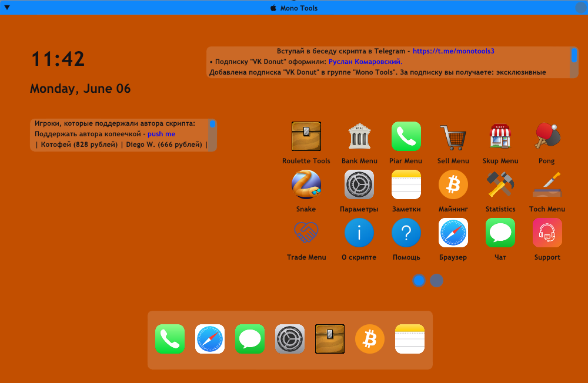Image resolution: width=588 pixels, height=383 pixels.
Task: Open Майнинг bitcoin icon in the app grid
Action: pyautogui.click(x=453, y=184)
